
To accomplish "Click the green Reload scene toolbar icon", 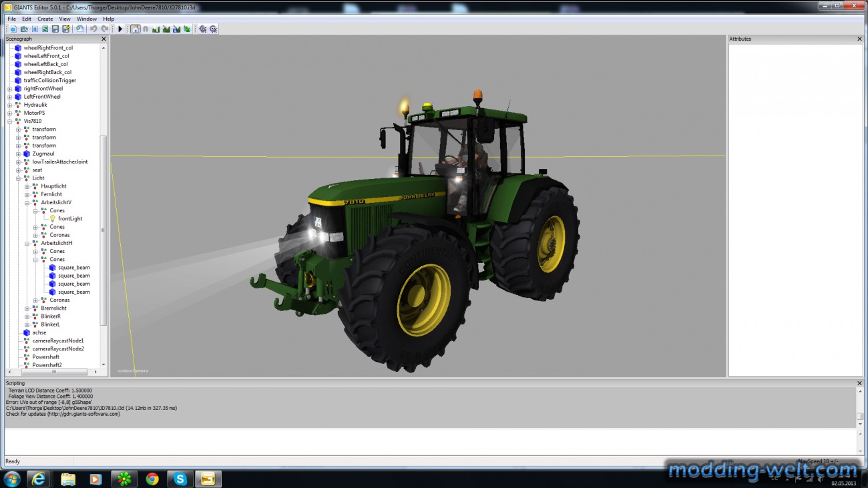I will [x=45, y=29].
